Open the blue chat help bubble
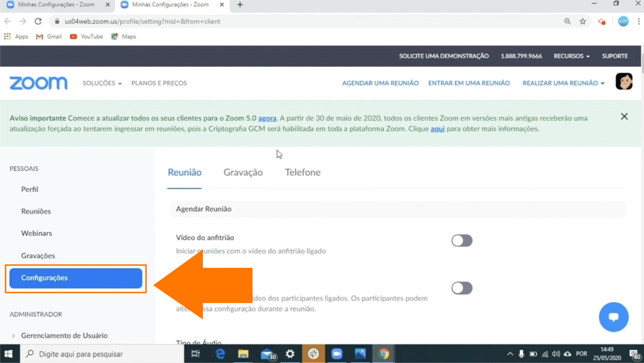 (613, 317)
